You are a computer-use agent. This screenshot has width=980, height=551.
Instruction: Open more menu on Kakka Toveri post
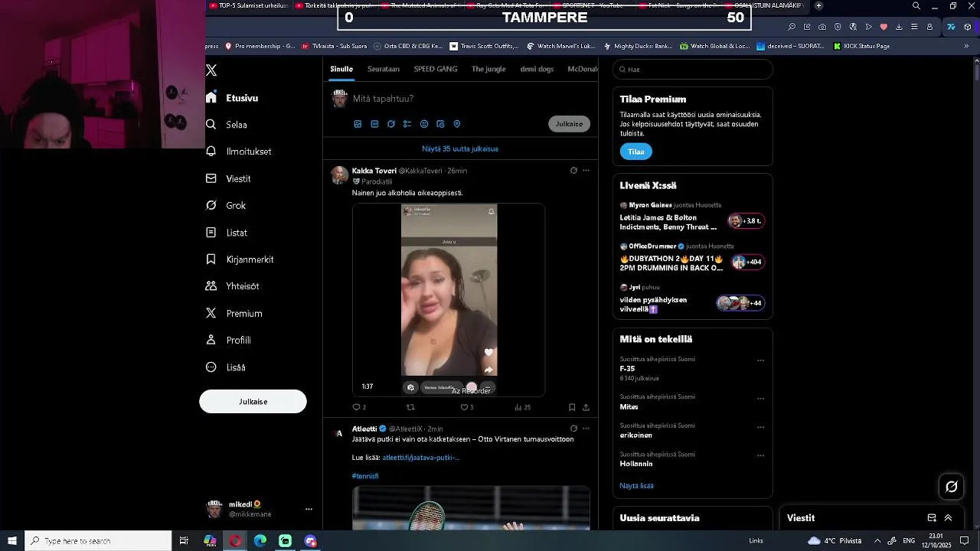click(586, 171)
